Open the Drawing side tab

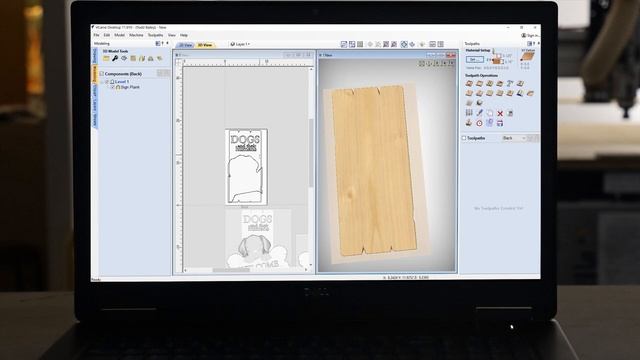pyautogui.click(x=95, y=56)
